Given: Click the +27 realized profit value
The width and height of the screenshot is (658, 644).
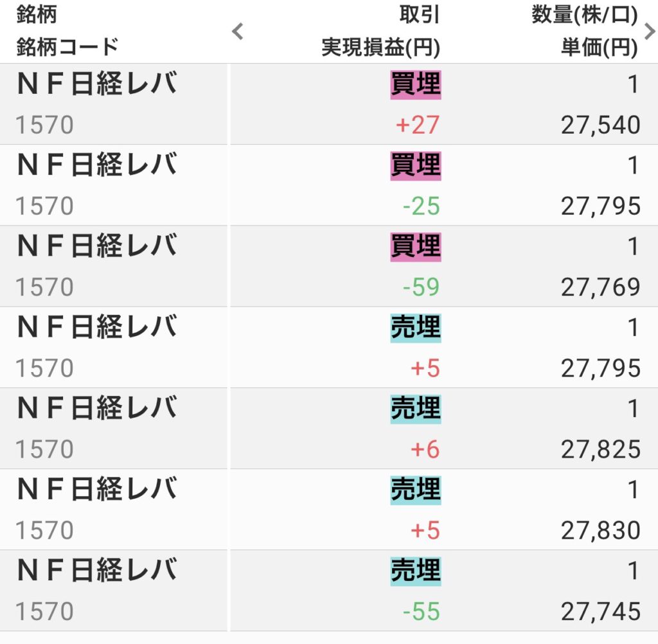Looking at the screenshot, I should point(418,125).
